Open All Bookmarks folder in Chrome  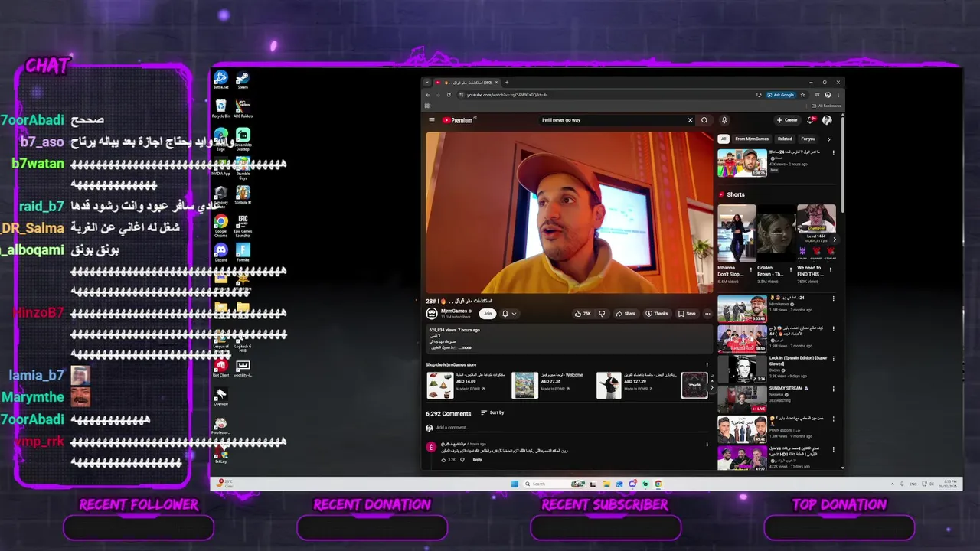[x=827, y=106]
